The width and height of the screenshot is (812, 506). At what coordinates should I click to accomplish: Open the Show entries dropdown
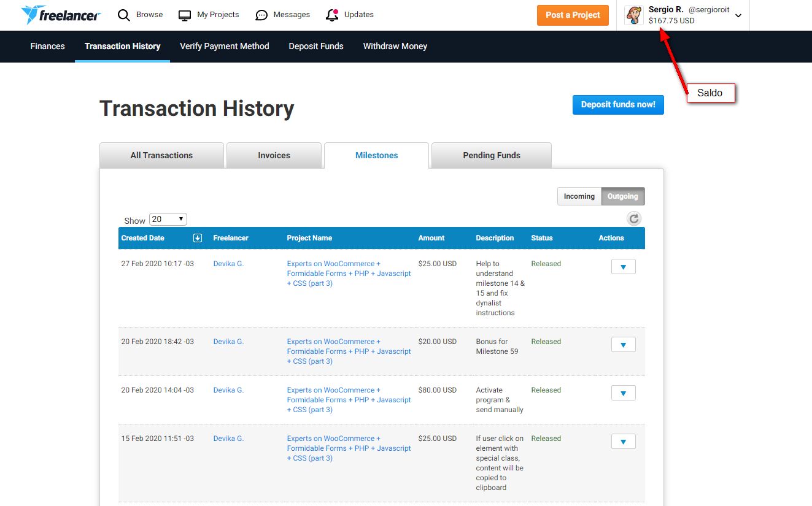(x=168, y=219)
